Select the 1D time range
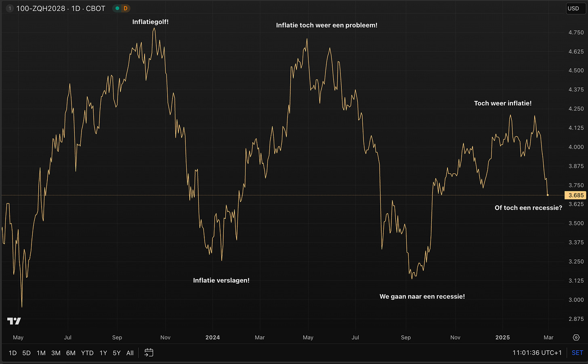The image size is (588, 364). click(13, 353)
